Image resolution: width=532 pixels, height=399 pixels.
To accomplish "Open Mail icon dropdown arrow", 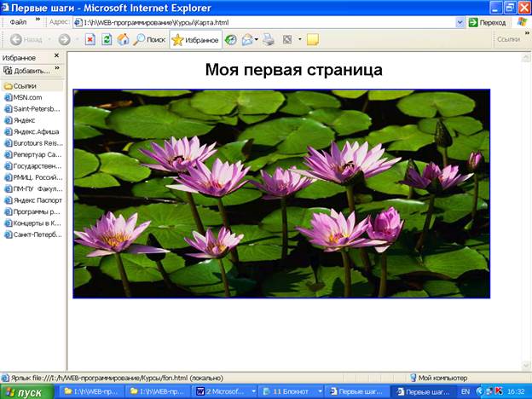I will pos(257,40).
